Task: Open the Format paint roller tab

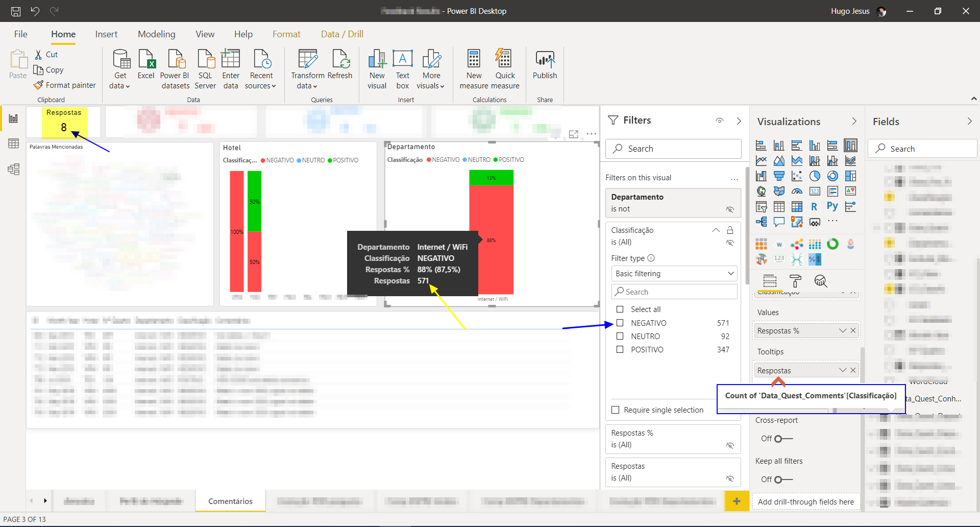Action: coord(795,281)
